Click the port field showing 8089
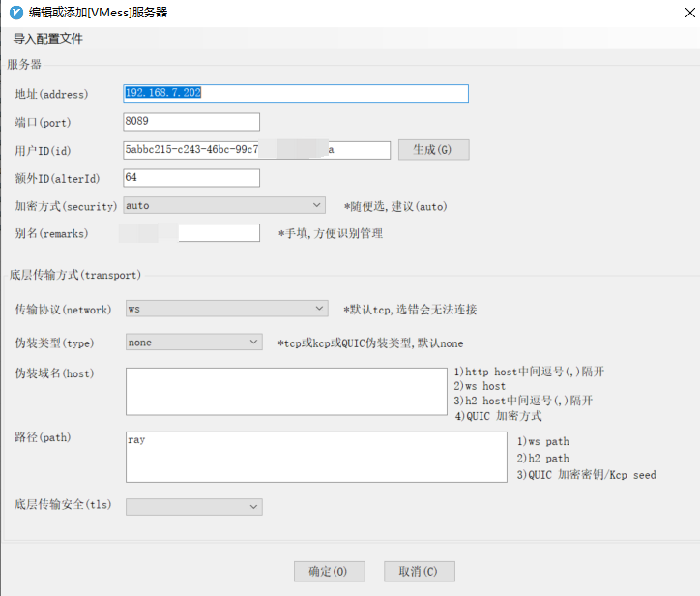Image resolution: width=700 pixels, height=596 pixels. point(191,122)
